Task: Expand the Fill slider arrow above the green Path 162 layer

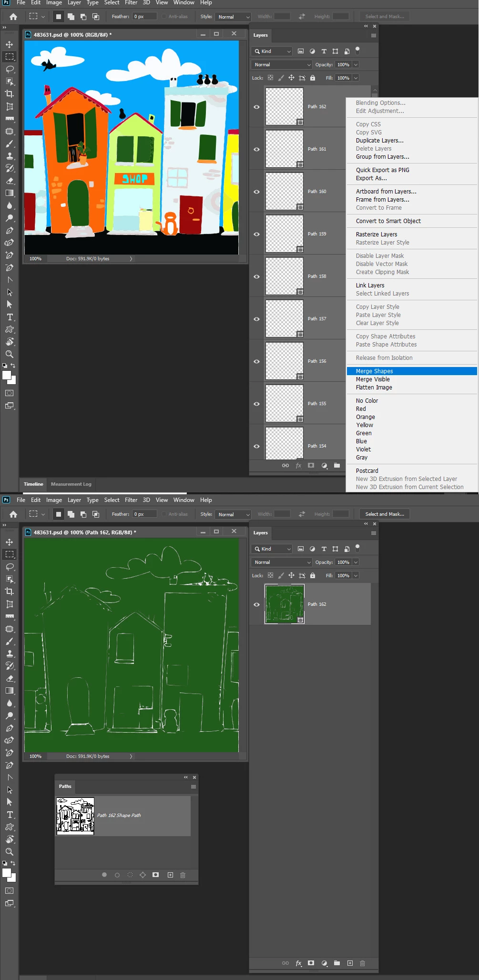Action: pyautogui.click(x=356, y=575)
